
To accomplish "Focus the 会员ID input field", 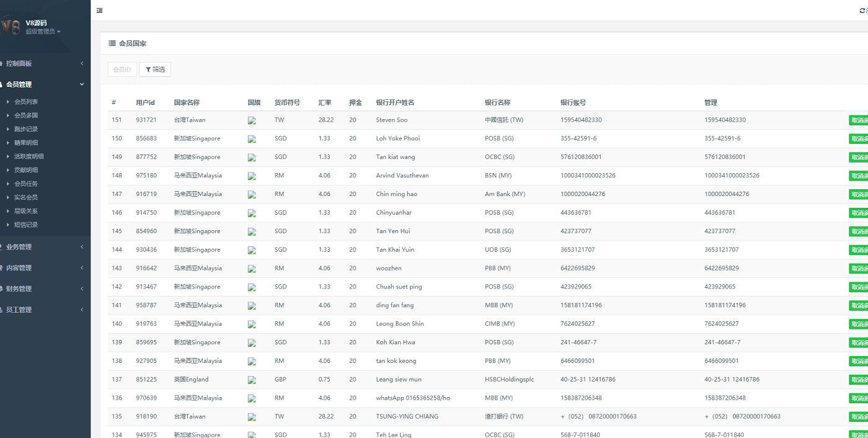I will [122, 69].
